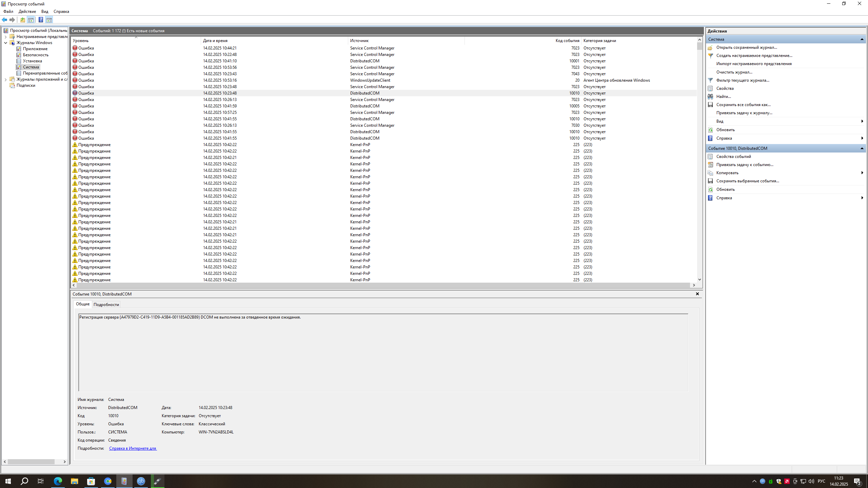Open Microsoft Edge from the taskbar
The image size is (868, 488).
58,481
